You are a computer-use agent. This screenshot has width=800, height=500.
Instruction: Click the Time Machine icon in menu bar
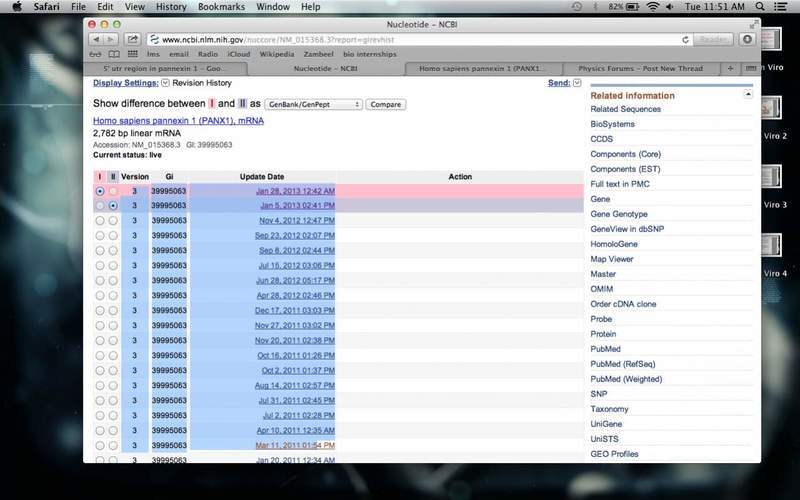pos(577,7)
